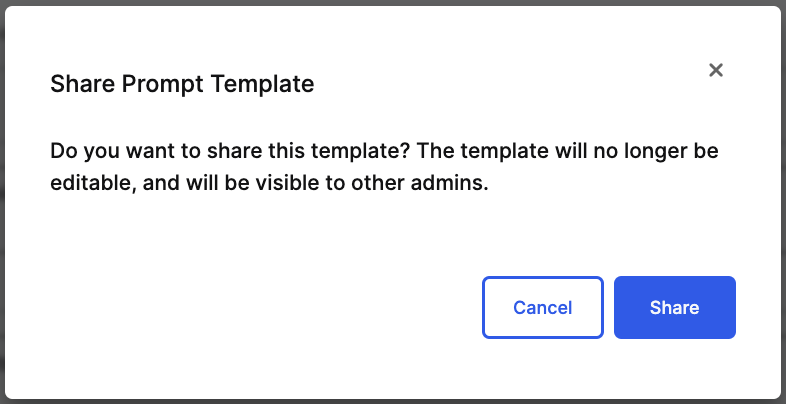Click the "Share Prompt Template" dialog title
Screen dimensions: 786x404
click(182, 84)
